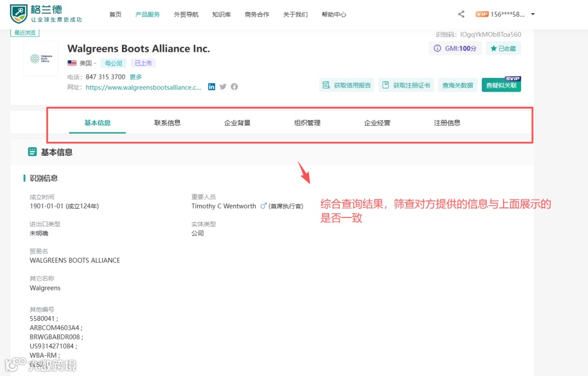Open the walgreensbootsalliance website link
This screenshot has width=588, height=376.
pos(143,87)
